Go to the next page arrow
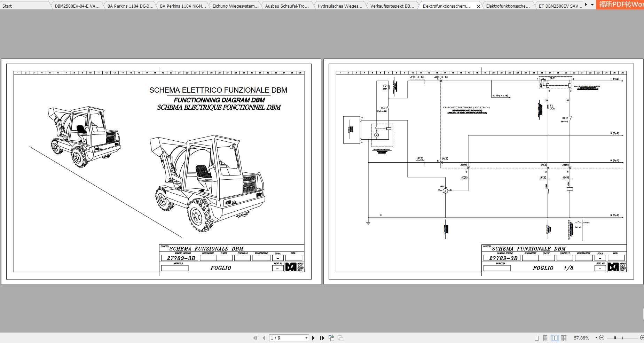Viewport: 644px width, 343px height. pos(313,338)
